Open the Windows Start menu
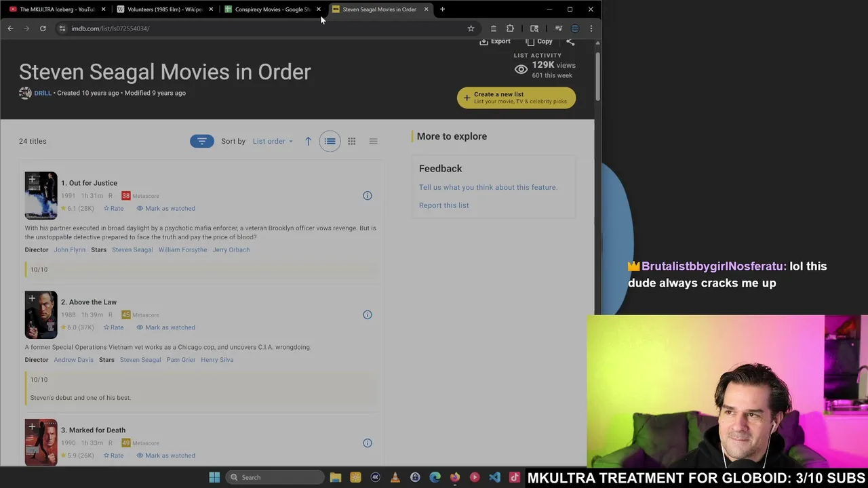Viewport: 868px width, 488px height. 214,477
